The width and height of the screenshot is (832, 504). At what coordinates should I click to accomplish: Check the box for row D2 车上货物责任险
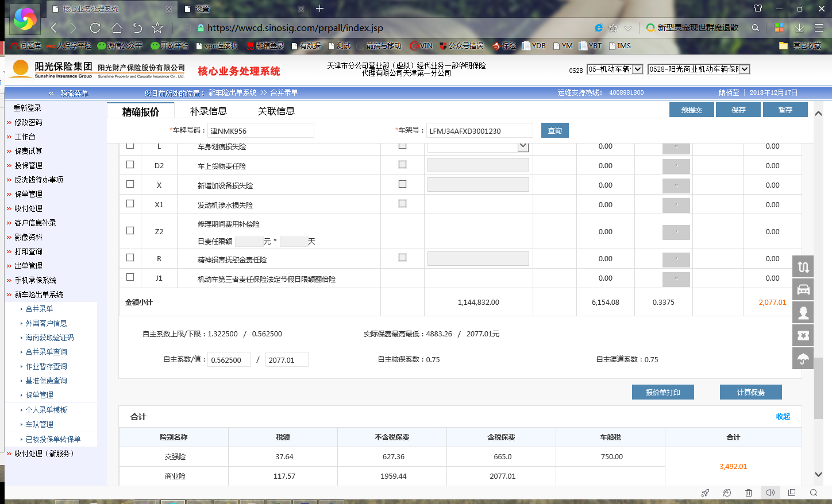pos(130,165)
